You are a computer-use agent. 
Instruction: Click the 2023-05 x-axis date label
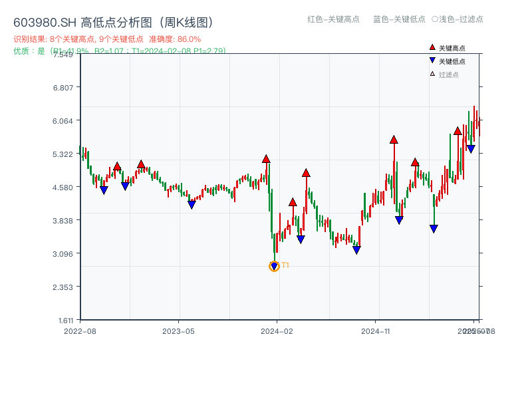coord(178,331)
